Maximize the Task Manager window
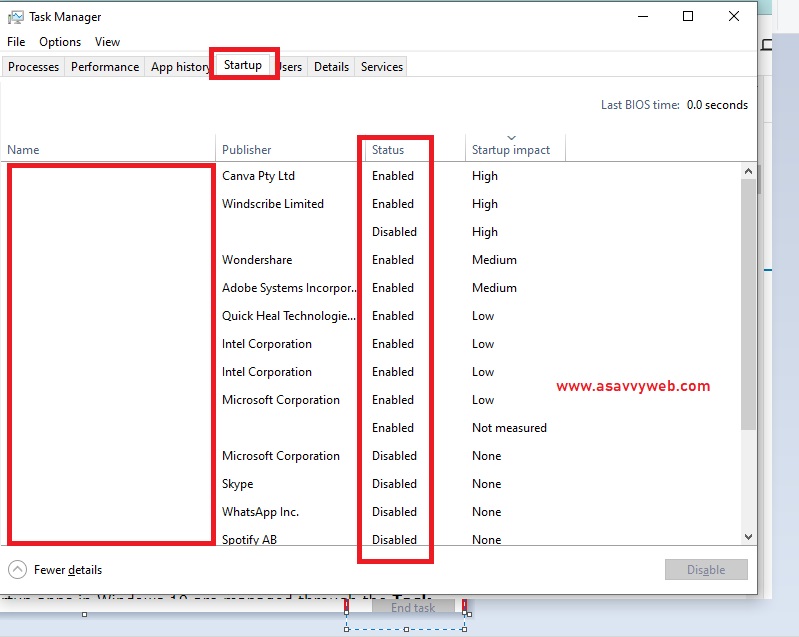 [x=688, y=16]
